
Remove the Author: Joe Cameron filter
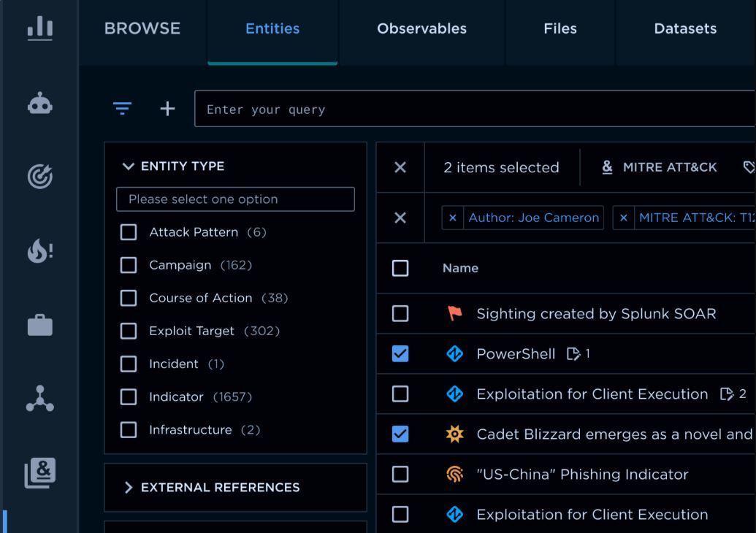pos(453,218)
